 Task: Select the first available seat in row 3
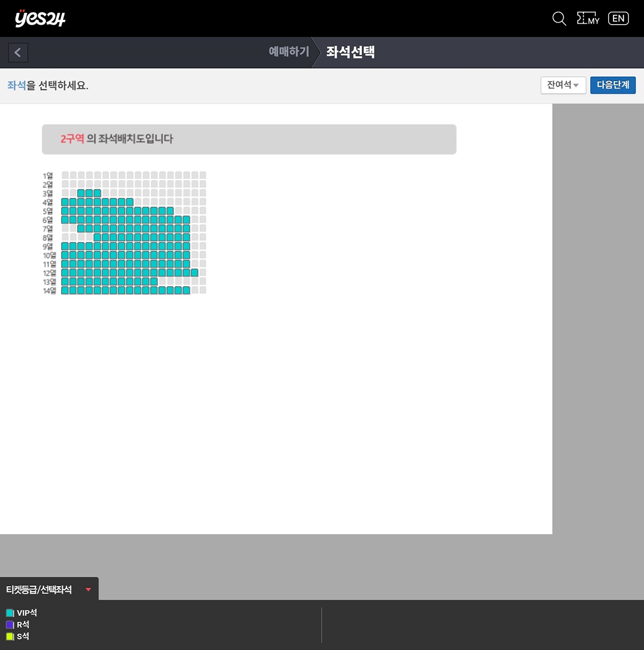pos(81,193)
